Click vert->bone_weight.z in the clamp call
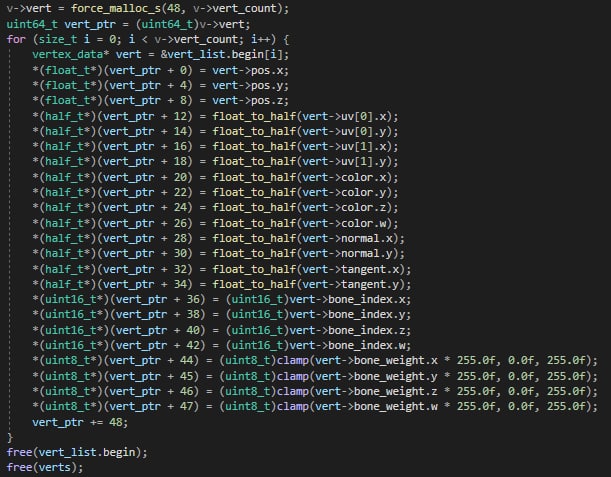Image resolution: width=611 pixels, height=477 pixels. point(376,391)
